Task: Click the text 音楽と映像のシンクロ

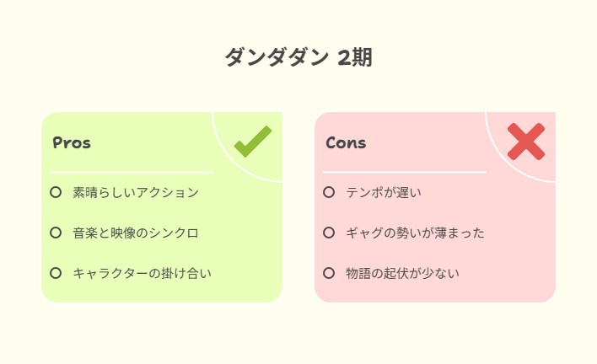Action: (x=136, y=233)
